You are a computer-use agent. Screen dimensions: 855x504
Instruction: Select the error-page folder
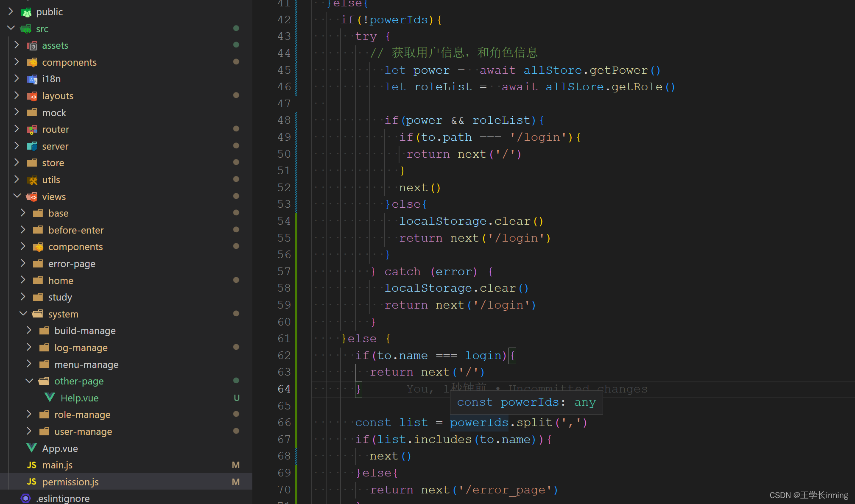[x=72, y=264]
